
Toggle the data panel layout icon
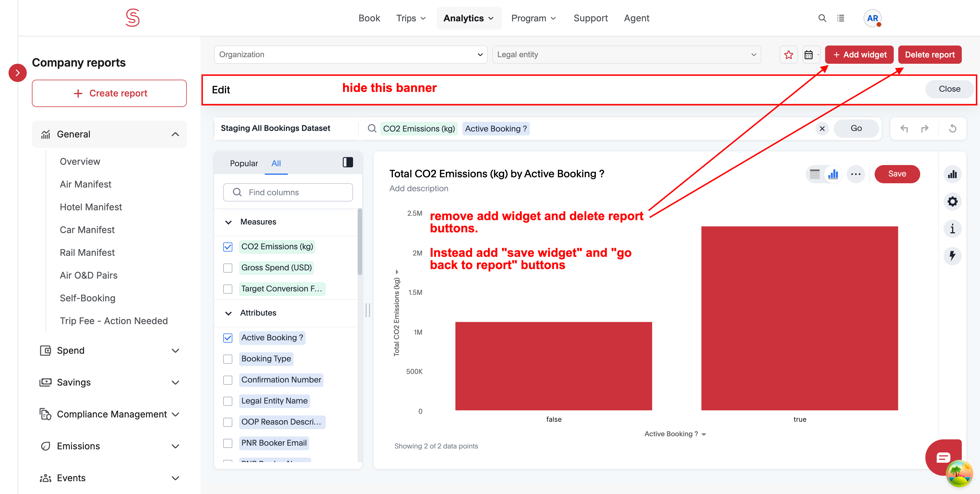click(x=348, y=162)
